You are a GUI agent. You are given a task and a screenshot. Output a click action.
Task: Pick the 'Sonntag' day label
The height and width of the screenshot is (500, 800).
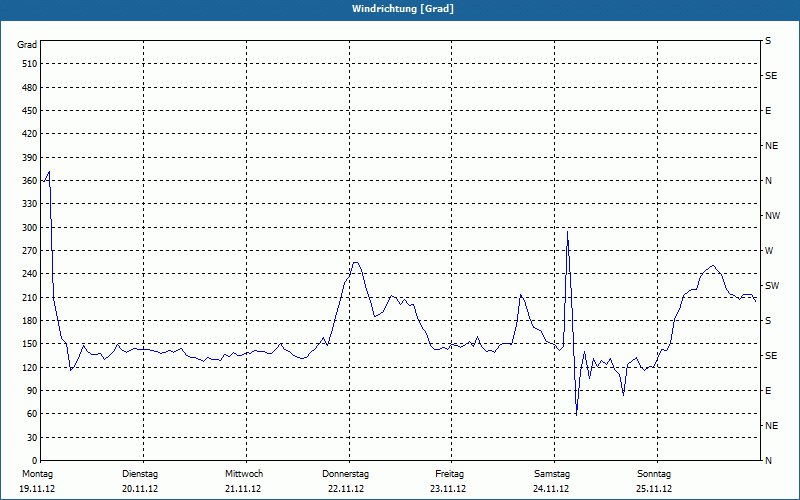pyautogui.click(x=654, y=474)
